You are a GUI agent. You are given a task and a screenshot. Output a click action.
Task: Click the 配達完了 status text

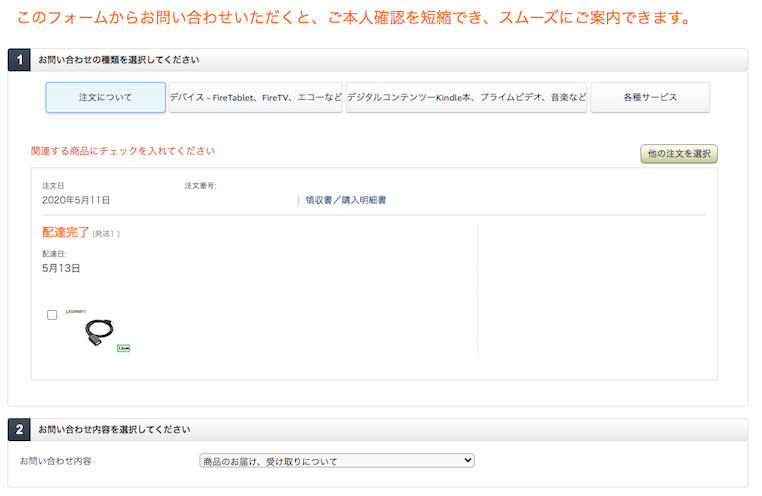point(64,232)
